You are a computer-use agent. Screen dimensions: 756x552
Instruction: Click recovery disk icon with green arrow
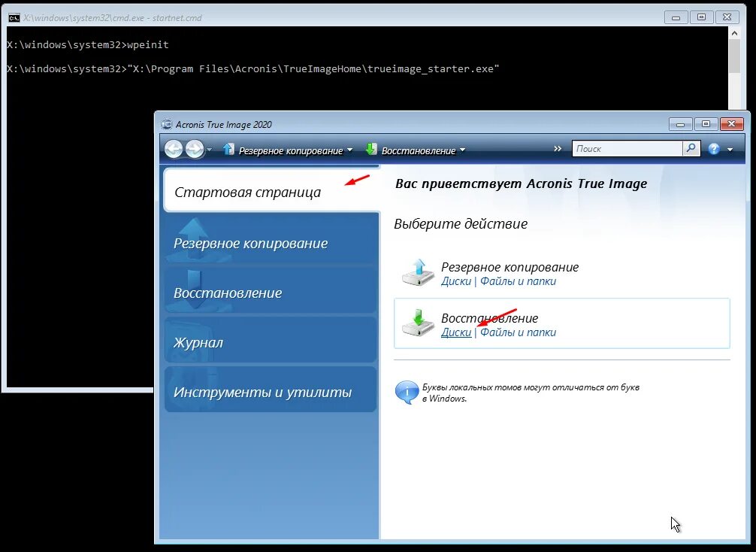click(419, 323)
